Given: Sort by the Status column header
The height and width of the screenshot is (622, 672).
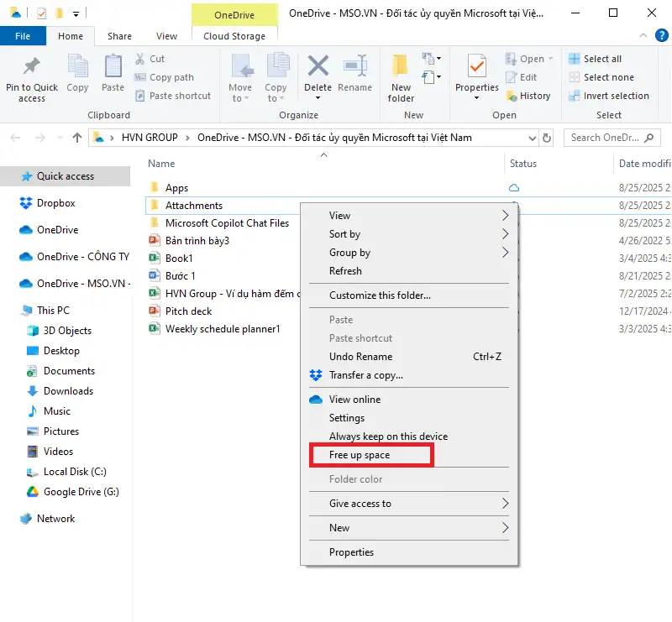Looking at the screenshot, I should click(522, 164).
